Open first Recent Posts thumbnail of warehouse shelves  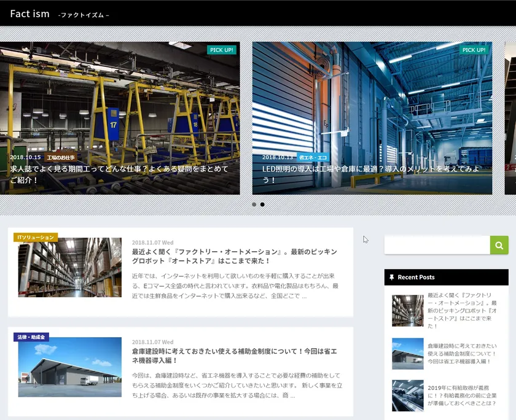(x=407, y=311)
